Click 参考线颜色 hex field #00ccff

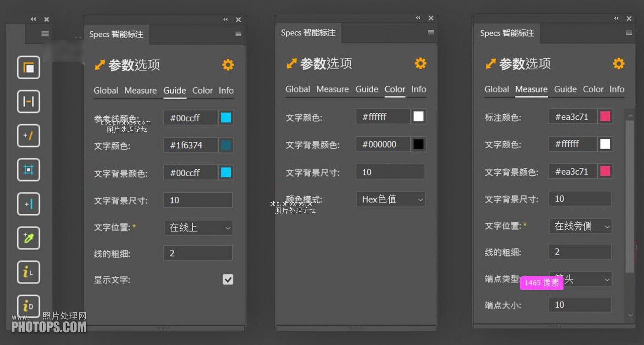[191, 118]
